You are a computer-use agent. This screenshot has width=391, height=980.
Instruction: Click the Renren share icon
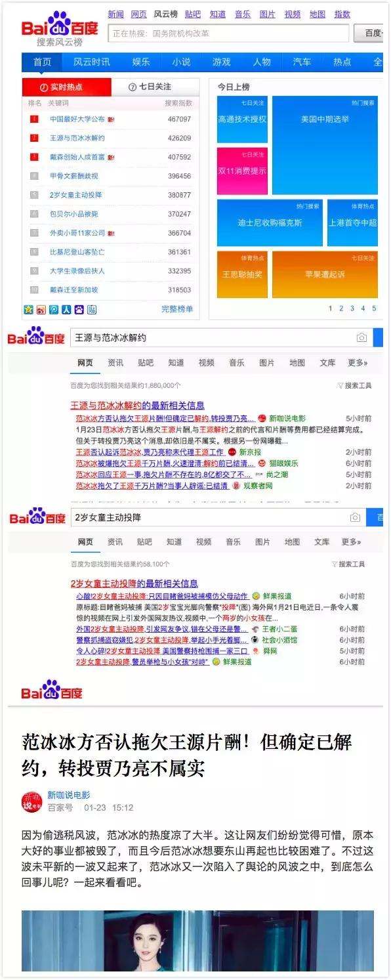click(66, 309)
